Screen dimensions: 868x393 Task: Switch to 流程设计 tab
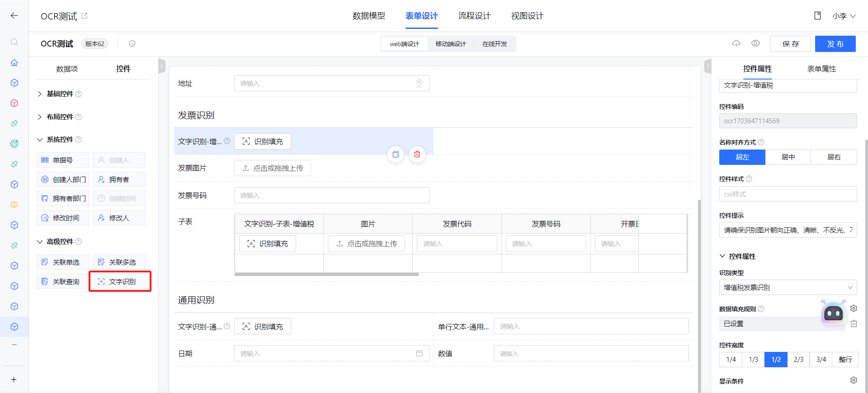tap(474, 16)
